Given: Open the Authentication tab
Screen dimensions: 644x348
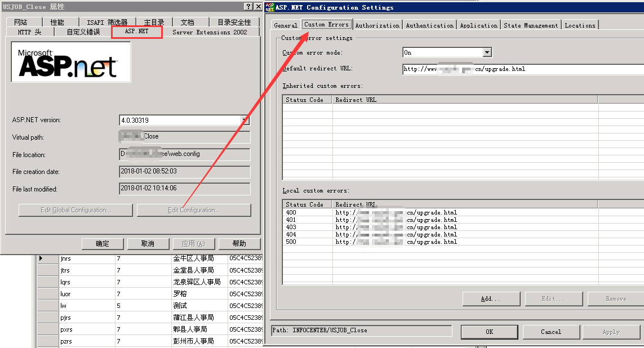Looking at the screenshot, I should pos(429,25).
